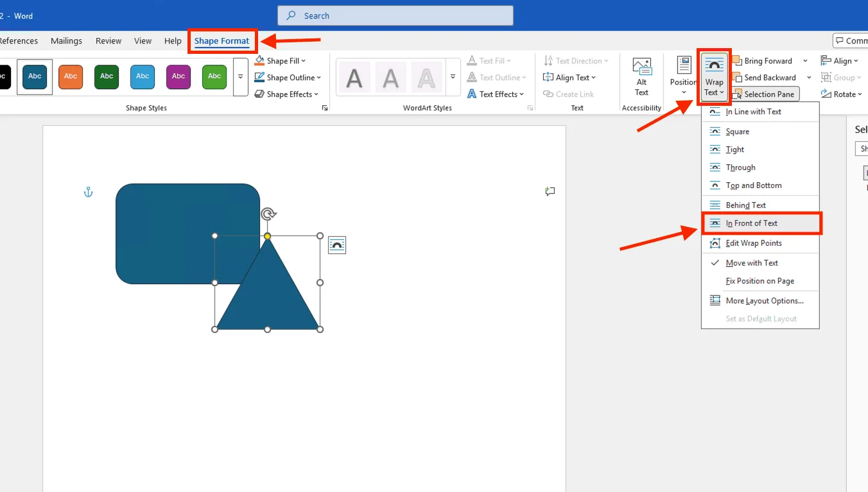This screenshot has width=868, height=492.
Task: Toggle the Move with Text option
Action: point(752,263)
